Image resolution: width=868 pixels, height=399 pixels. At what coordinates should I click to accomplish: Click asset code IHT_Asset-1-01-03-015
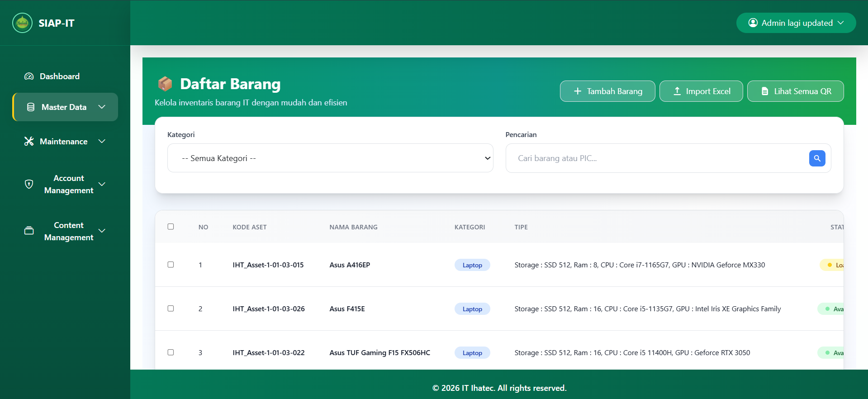[x=268, y=265]
